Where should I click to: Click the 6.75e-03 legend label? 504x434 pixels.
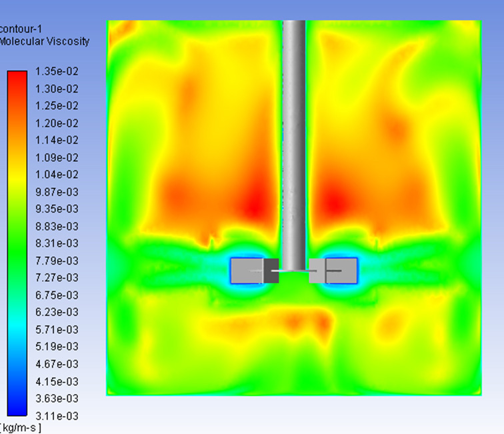(x=57, y=295)
